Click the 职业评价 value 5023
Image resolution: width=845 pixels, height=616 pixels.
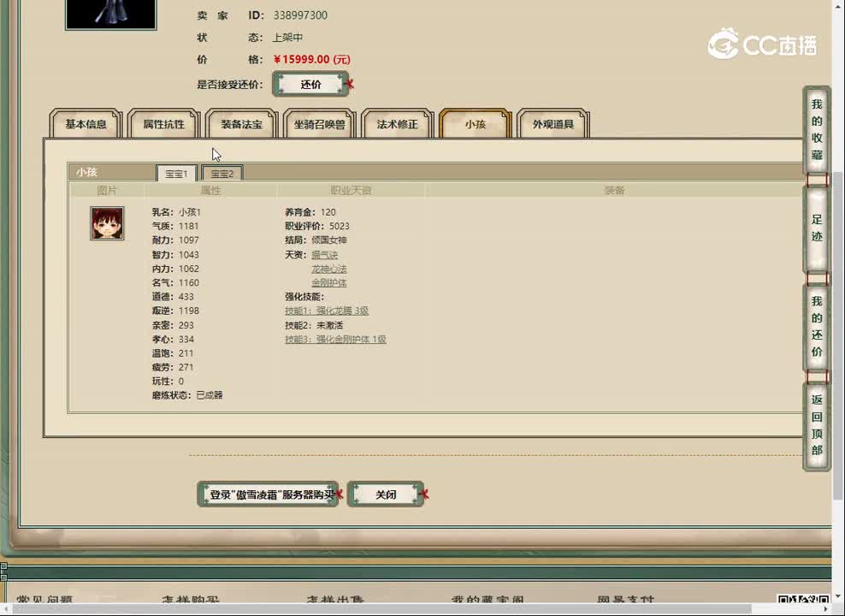339,226
